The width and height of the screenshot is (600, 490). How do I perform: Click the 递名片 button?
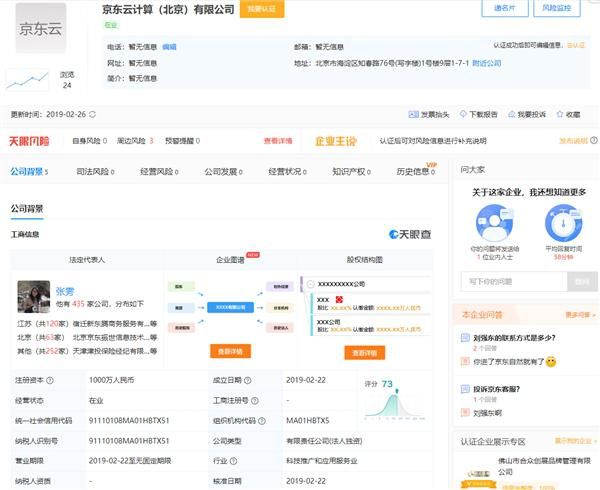(x=505, y=9)
